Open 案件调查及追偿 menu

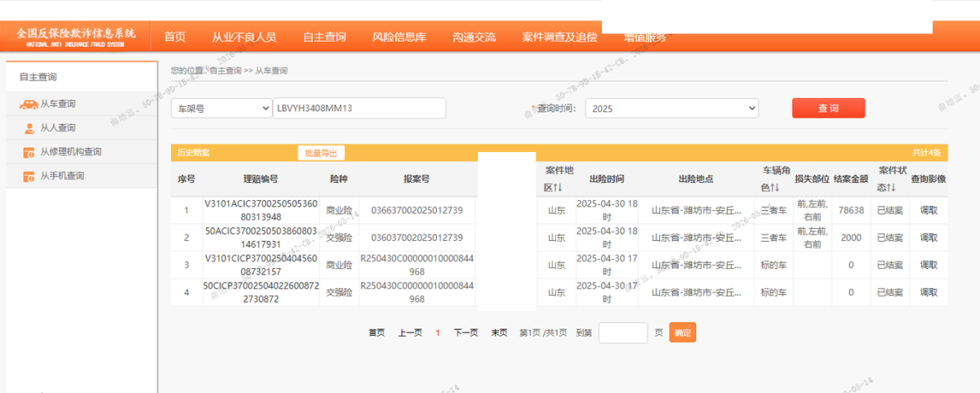click(x=559, y=37)
